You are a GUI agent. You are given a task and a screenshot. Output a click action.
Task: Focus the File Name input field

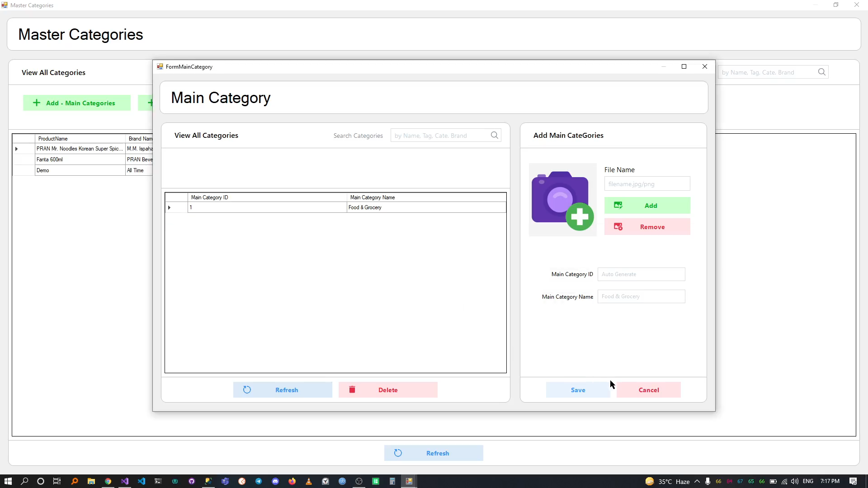(x=646, y=184)
